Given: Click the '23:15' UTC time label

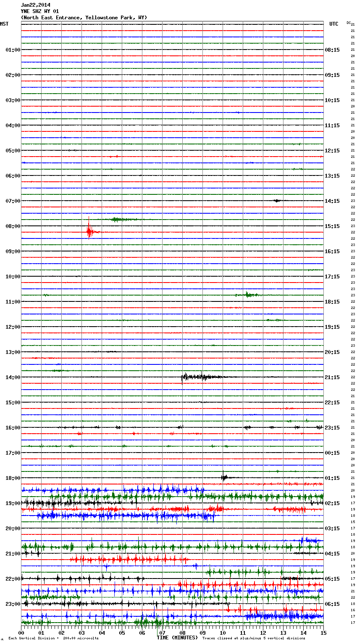Looking at the screenshot, I should click(x=332, y=428).
